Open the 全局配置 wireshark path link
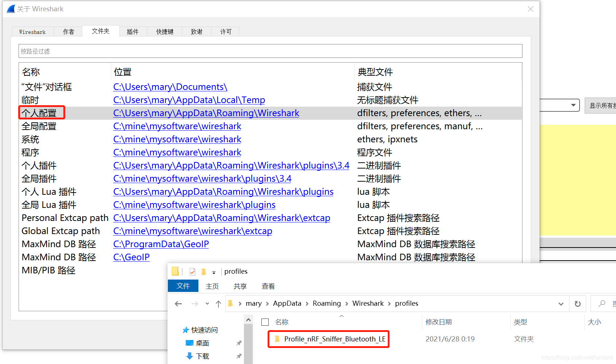 (x=177, y=126)
